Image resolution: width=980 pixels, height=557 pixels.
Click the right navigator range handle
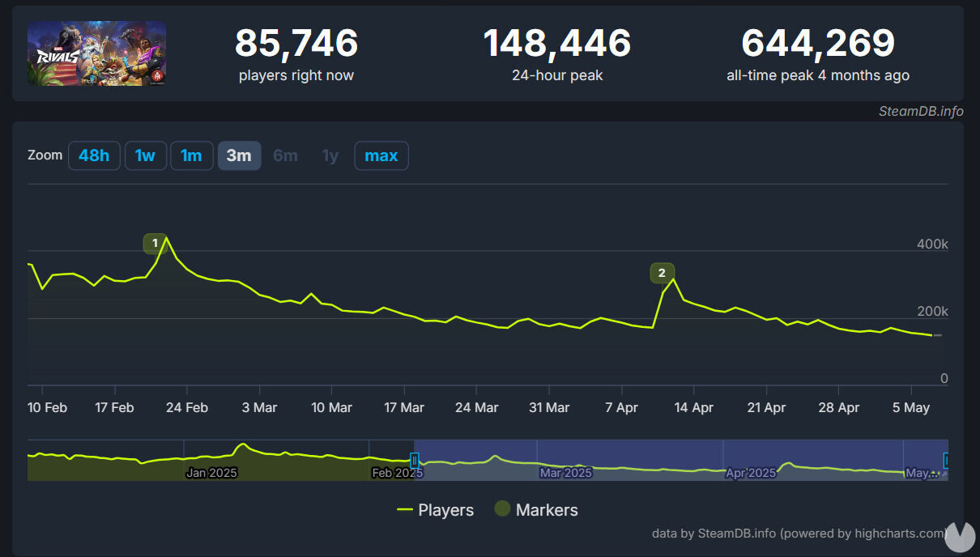pyautogui.click(x=946, y=461)
